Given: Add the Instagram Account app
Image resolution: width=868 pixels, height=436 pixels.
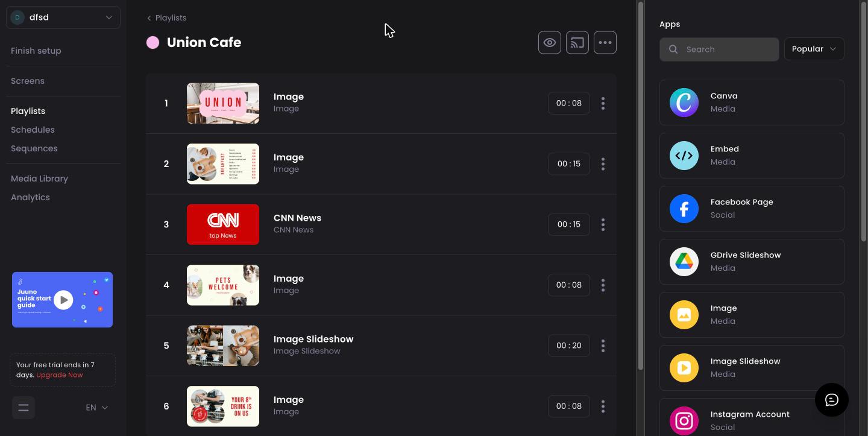Looking at the screenshot, I should pyautogui.click(x=752, y=417).
